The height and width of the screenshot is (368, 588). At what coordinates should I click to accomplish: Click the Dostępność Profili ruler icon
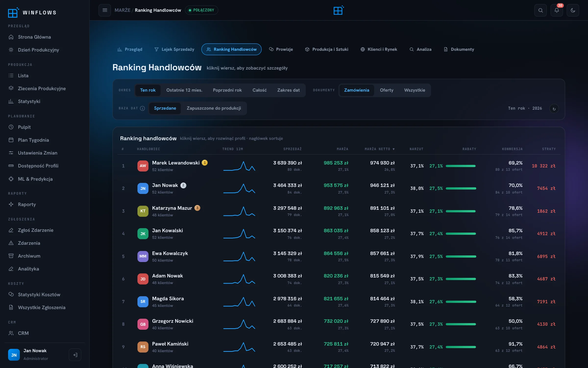coord(11,166)
